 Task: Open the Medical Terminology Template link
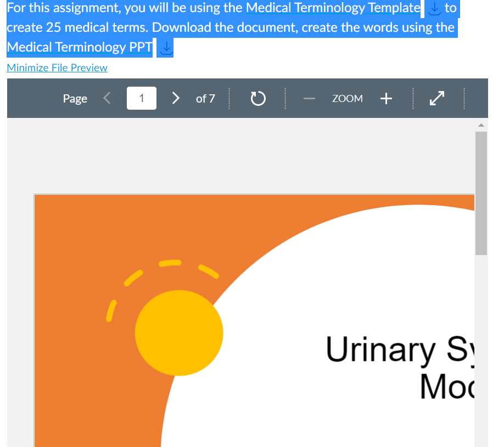coord(333,8)
